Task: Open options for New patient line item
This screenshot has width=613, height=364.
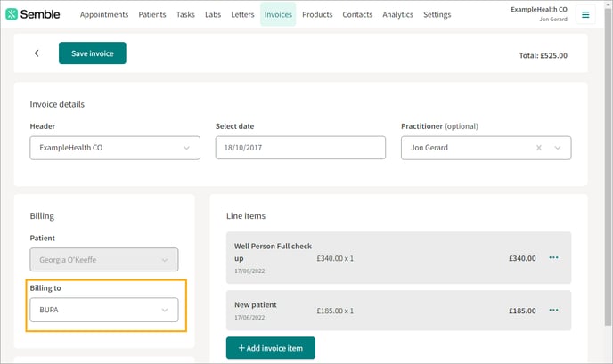Action: [x=553, y=310]
